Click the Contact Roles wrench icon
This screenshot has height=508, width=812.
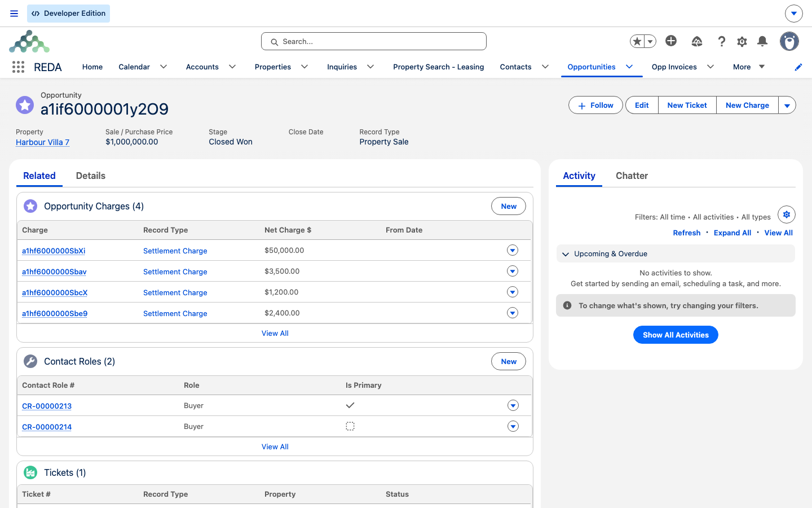coord(30,361)
